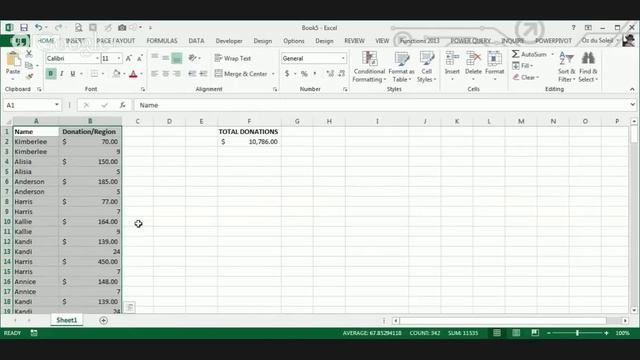Click the insert function fx icon

(x=122, y=105)
